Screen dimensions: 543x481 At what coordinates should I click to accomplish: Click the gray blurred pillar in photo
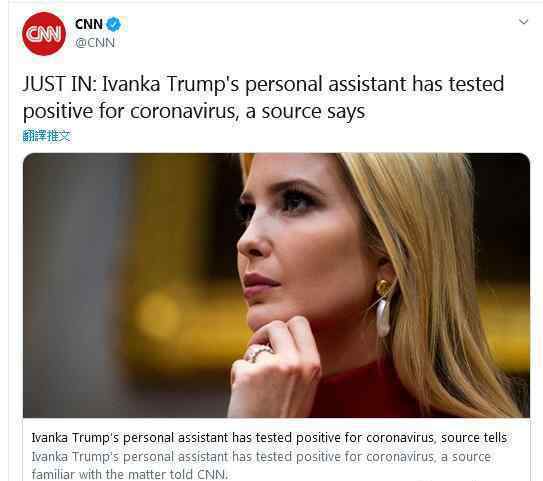78,284
